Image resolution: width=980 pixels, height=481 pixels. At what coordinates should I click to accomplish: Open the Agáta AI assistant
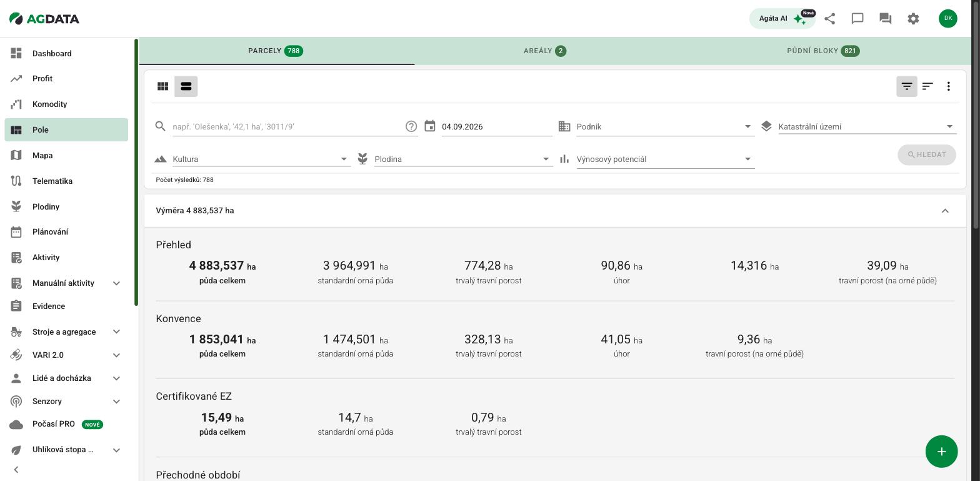(x=782, y=19)
